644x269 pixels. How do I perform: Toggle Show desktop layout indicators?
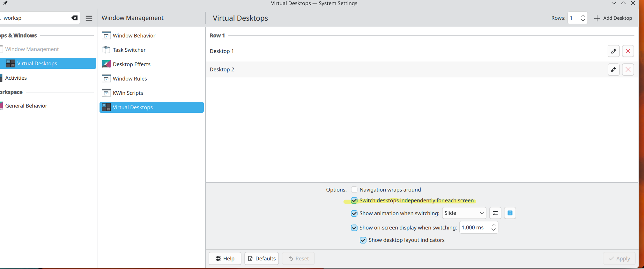(363, 240)
